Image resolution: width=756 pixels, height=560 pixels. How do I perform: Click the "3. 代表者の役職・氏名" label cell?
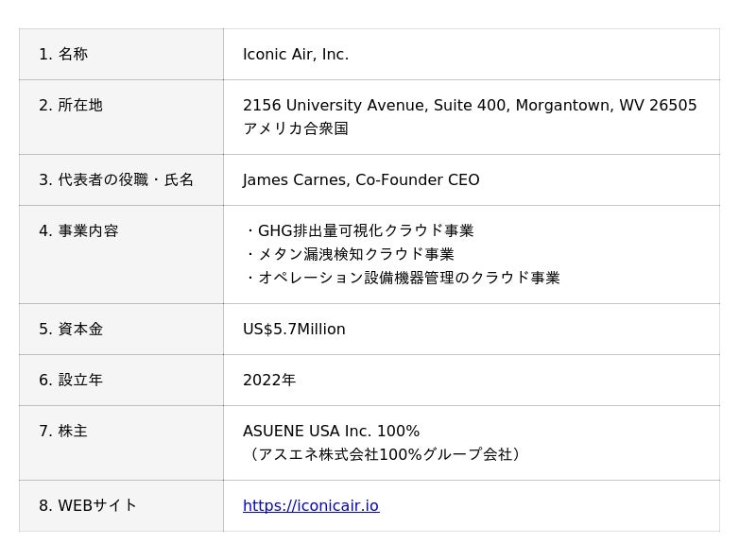[x=116, y=180]
